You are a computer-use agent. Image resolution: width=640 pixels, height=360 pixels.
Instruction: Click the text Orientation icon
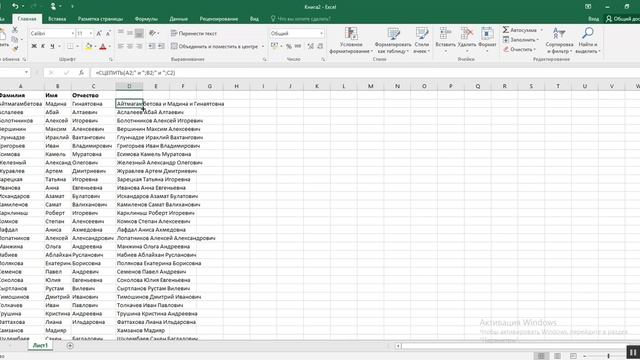152,33
